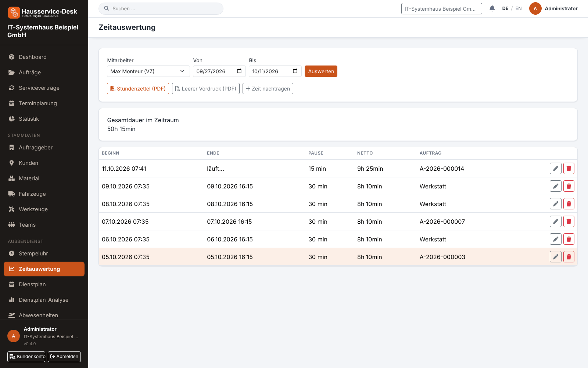Image resolution: width=588 pixels, height=368 pixels.
Task: Edit the A-2026-000003 time entry
Action: pyautogui.click(x=556, y=257)
